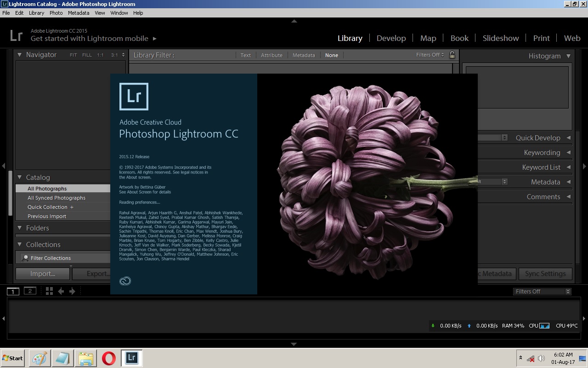Set Navigator zoom to FILL
This screenshot has width=588, height=368.
[x=87, y=55]
